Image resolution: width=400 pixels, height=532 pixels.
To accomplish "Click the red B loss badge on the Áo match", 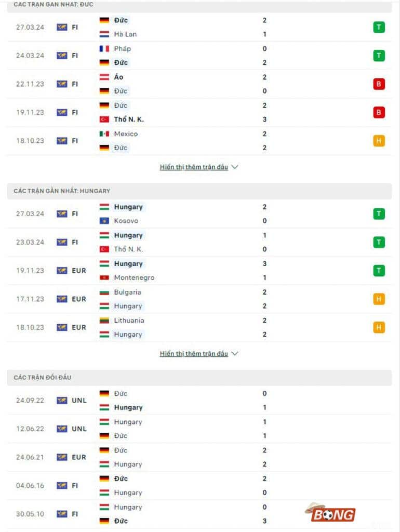I will click(379, 84).
